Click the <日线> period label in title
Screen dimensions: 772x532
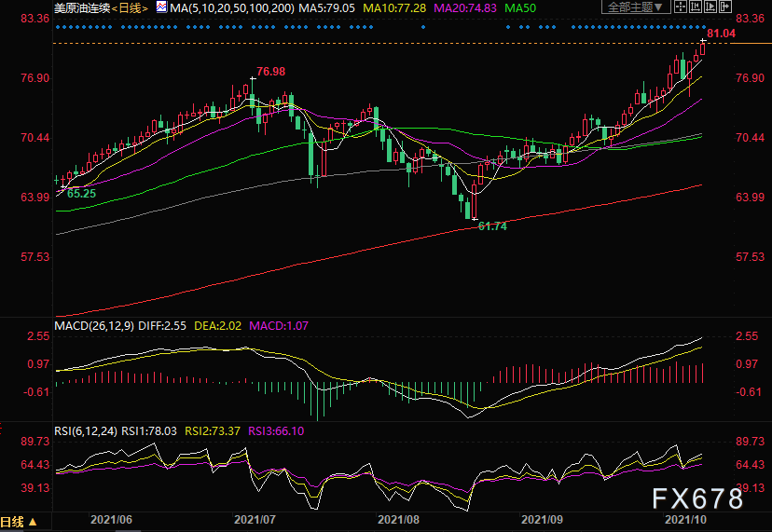click(x=130, y=7)
